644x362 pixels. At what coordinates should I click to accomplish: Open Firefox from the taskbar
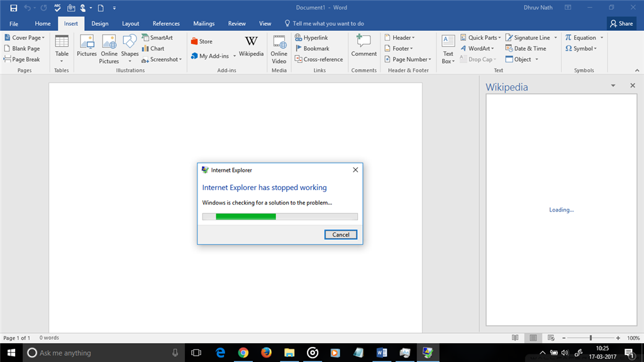click(x=266, y=353)
